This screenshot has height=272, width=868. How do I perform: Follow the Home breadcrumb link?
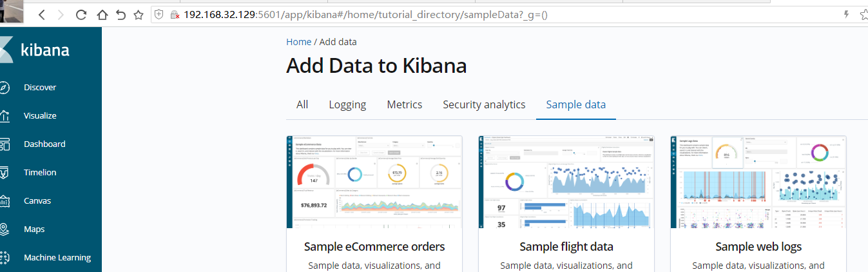pos(299,42)
